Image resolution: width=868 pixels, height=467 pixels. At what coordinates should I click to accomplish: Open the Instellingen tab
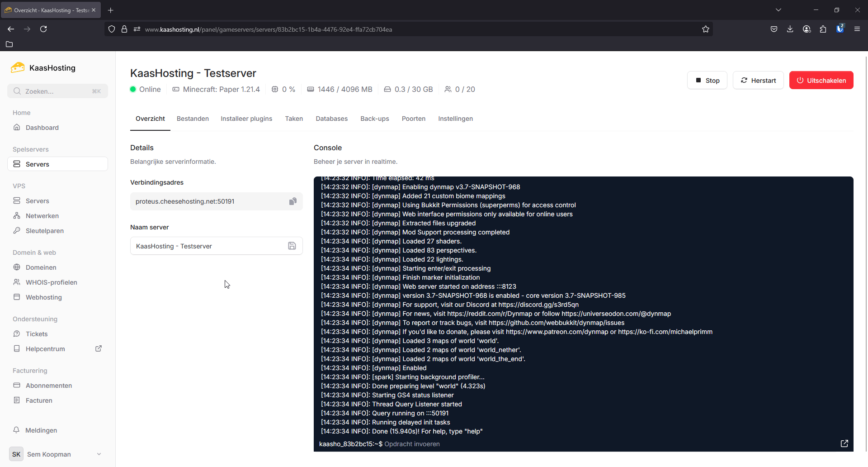pos(455,119)
